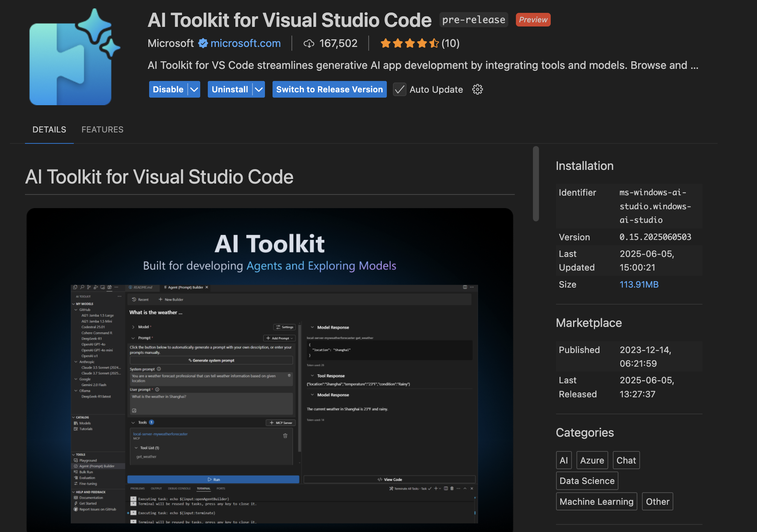Open the extension settings gear

coord(477,89)
